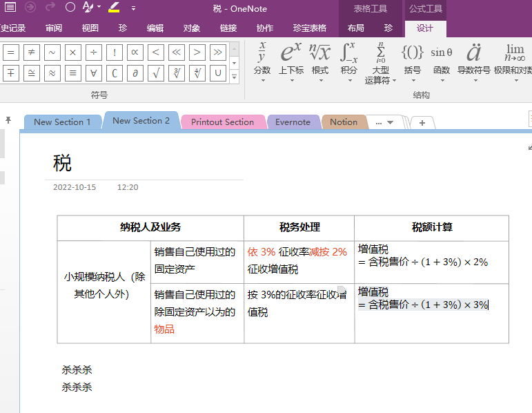Screen dimensions: 532x413
Task: Insert the minus-plus symbol
Action: 11,73
